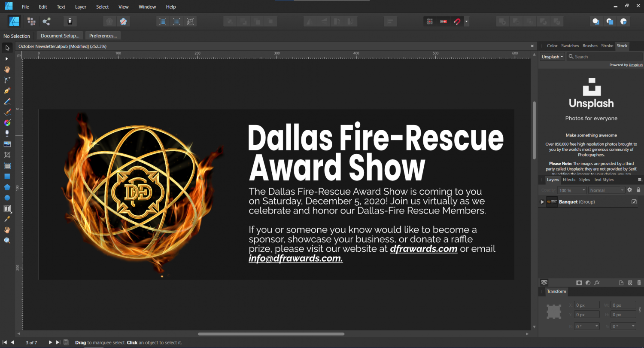Image resolution: width=644 pixels, height=348 pixels.
Task: Toggle the layer lock icon
Action: pos(638,190)
